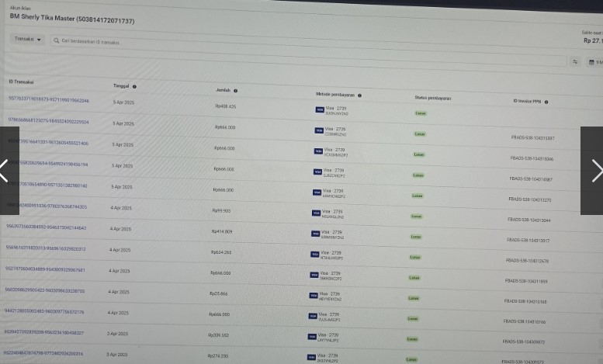Click the info icon beside Tanggal header
This screenshot has width=603, height=364.
click(x=134, y=87)
